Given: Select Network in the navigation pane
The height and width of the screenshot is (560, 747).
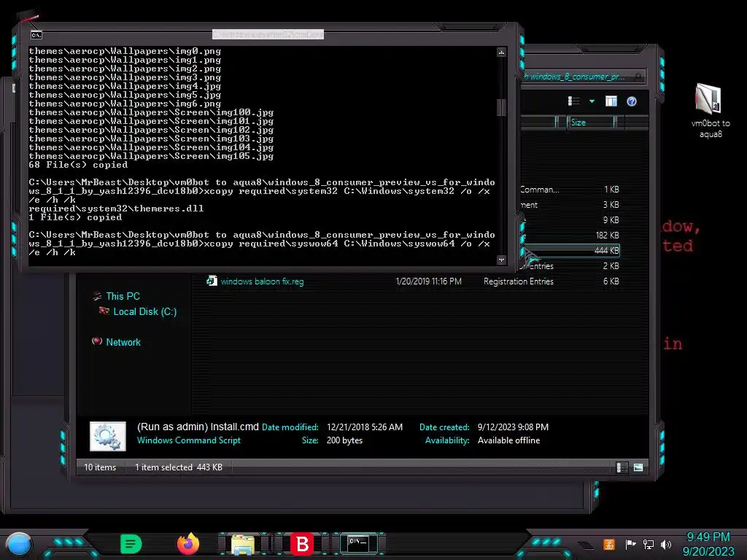Looking at the screenshot, I should (x=123, y=343).
